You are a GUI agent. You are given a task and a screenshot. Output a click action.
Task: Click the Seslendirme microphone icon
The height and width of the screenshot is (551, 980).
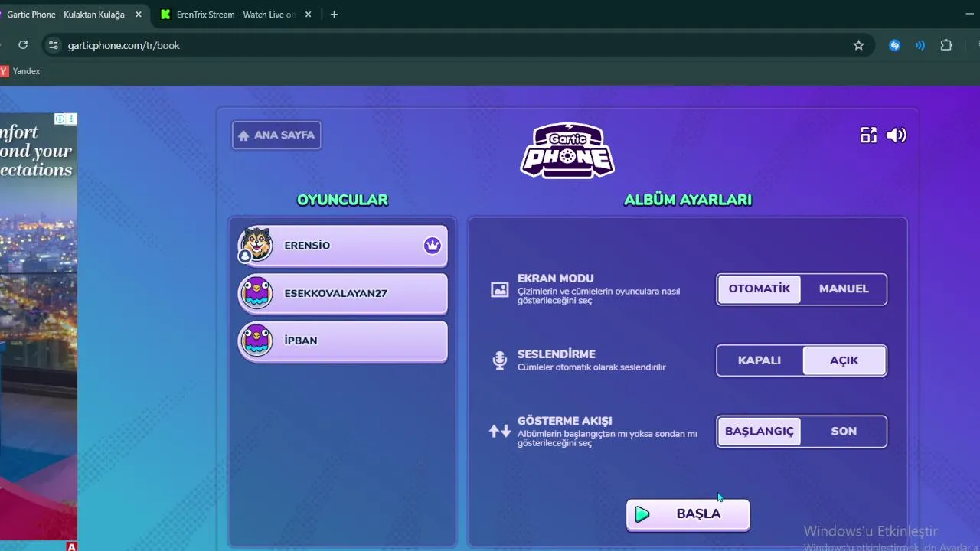(x=500, y=360)
